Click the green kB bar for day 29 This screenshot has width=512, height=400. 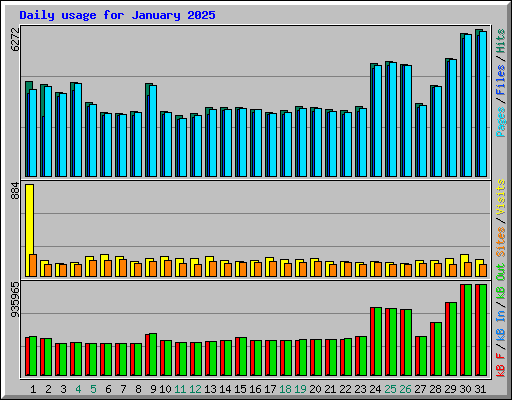coord(453,339)
